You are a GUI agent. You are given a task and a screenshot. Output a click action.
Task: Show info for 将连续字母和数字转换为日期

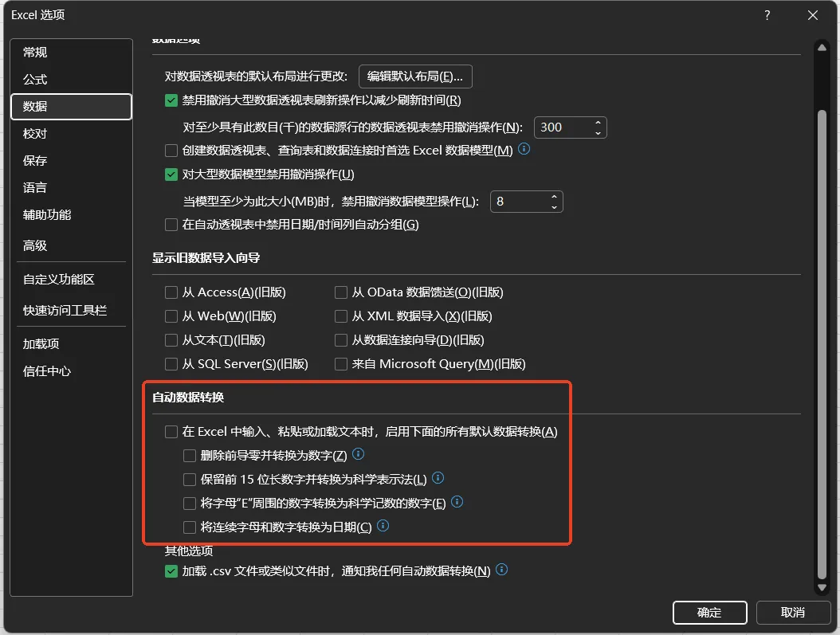pyautogui.click(x=383, y=525)
